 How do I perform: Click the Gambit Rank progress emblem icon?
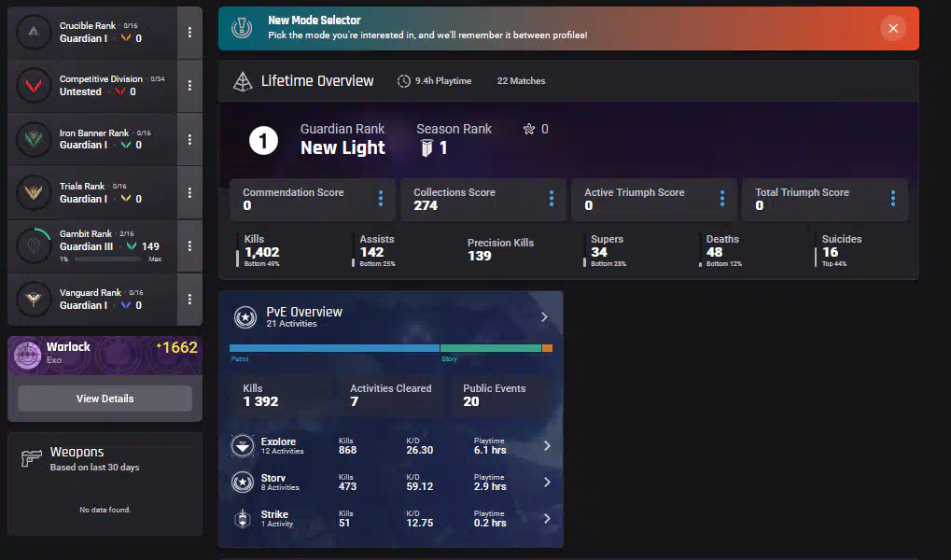click(x=34, y=245)
